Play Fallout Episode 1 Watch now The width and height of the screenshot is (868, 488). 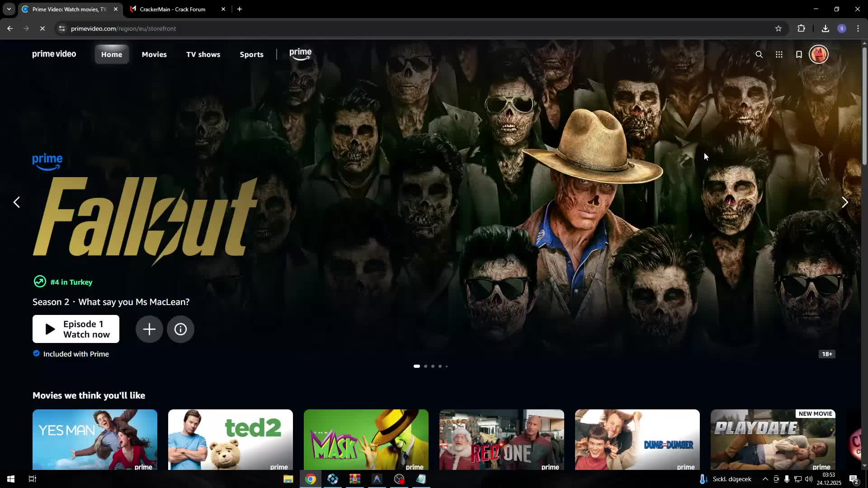76,329
